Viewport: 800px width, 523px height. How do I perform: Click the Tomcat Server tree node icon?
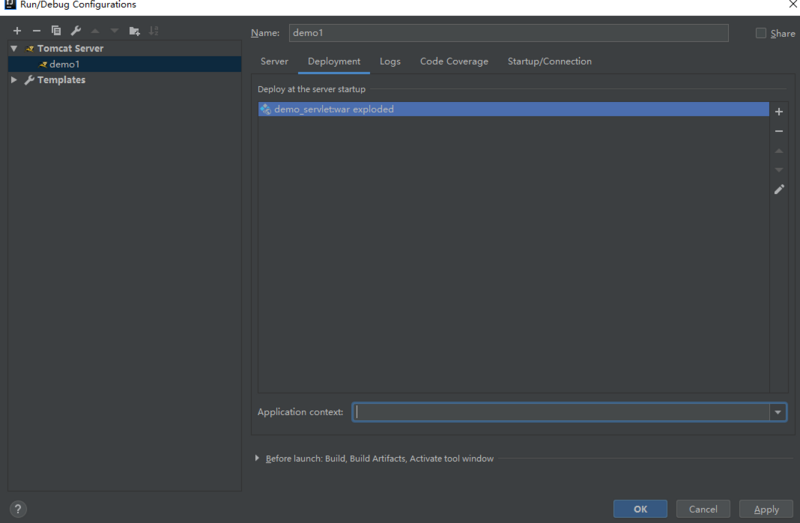coord(30,48)
